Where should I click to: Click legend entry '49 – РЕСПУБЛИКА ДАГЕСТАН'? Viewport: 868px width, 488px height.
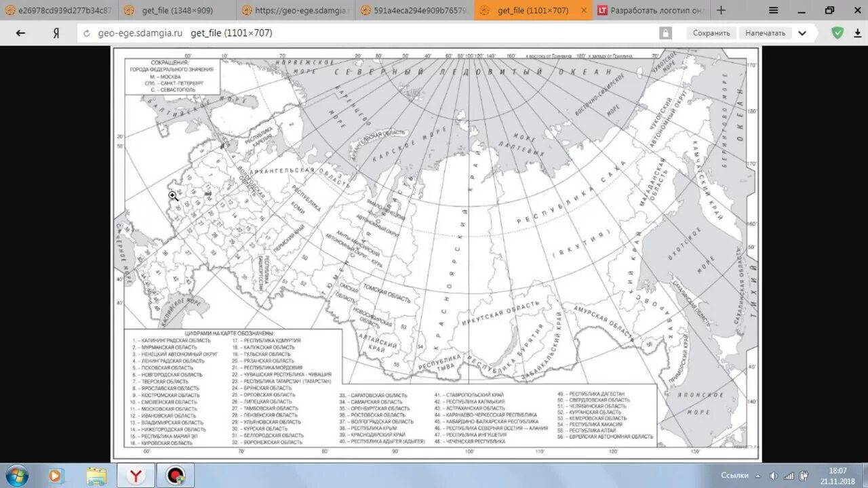(x=591, y=393)
